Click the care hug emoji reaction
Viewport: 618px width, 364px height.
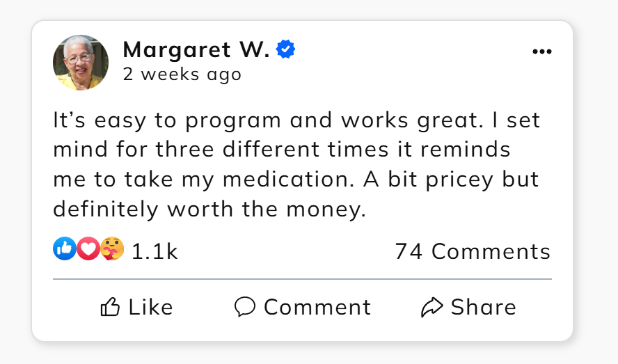point(111,249)
